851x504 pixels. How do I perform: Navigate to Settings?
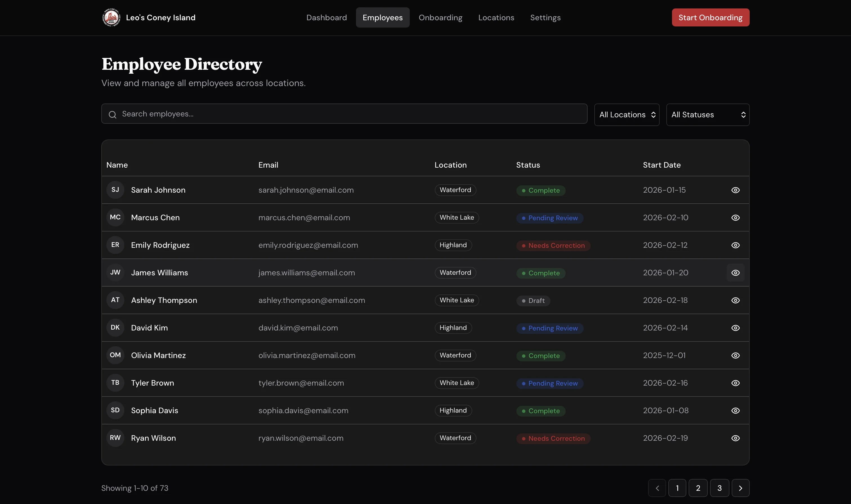pyautogui.click(x=545, y=17)
